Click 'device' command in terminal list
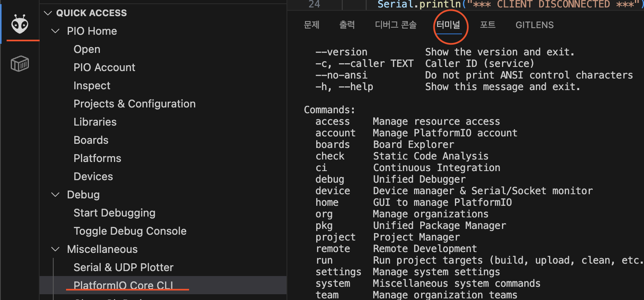Image resolution: width=644 pixels, height=300 pixels. [333, 191]
